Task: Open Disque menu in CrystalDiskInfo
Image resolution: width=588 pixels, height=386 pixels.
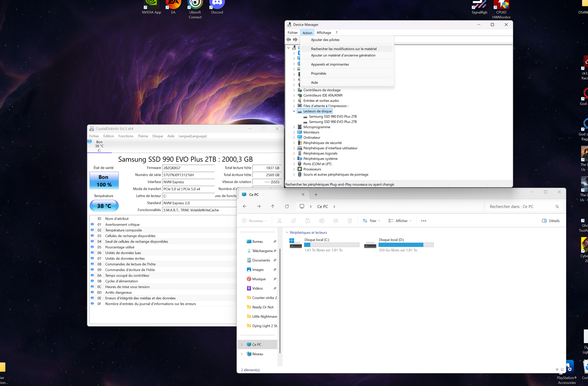Action: [157, 136]
